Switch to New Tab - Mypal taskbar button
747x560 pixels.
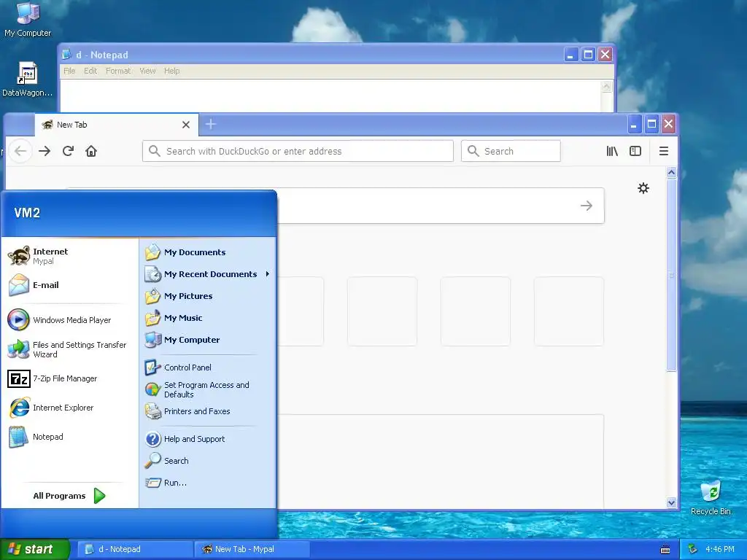pyautogui.click(x=252, y=550)
